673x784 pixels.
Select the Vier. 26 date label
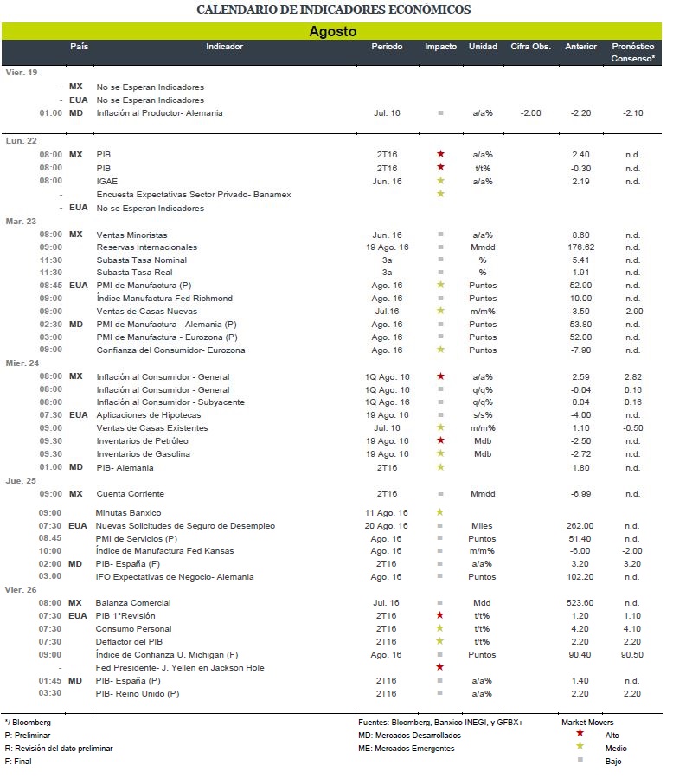click(21, 590)
